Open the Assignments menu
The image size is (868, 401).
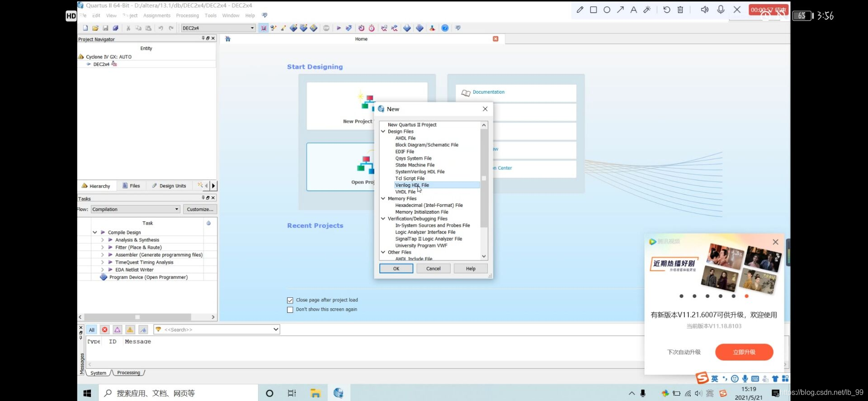pos(157,15)
